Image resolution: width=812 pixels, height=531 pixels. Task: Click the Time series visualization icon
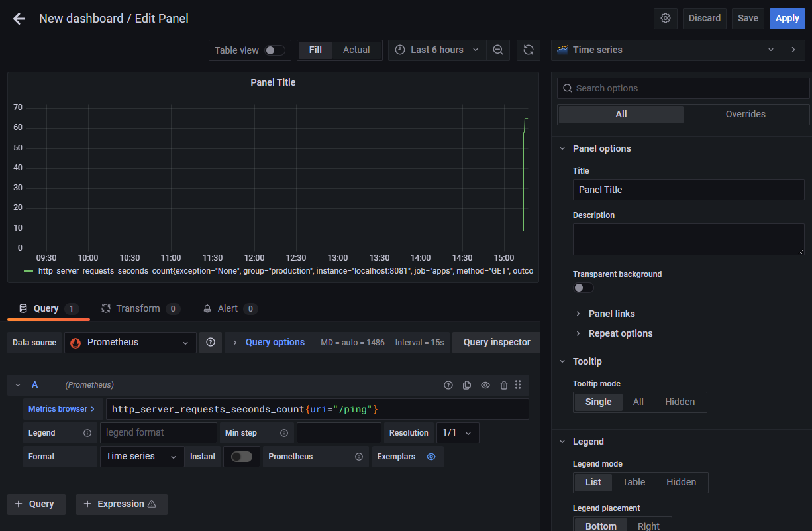click(562, 50)
